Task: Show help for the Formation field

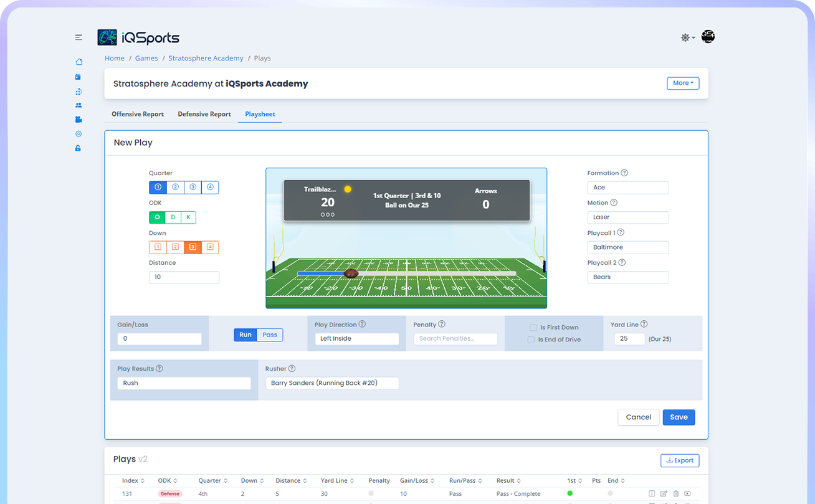Action: 624,173
